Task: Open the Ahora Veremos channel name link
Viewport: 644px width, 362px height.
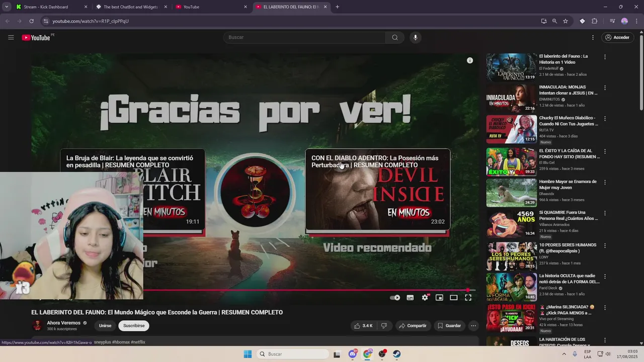Action: (x=63, y=323)
